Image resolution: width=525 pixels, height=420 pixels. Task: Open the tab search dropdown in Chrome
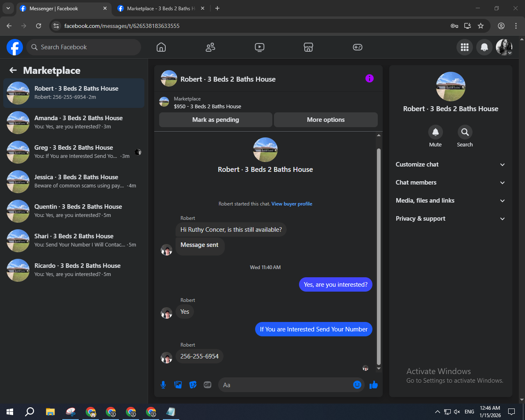tap(8, 8)
